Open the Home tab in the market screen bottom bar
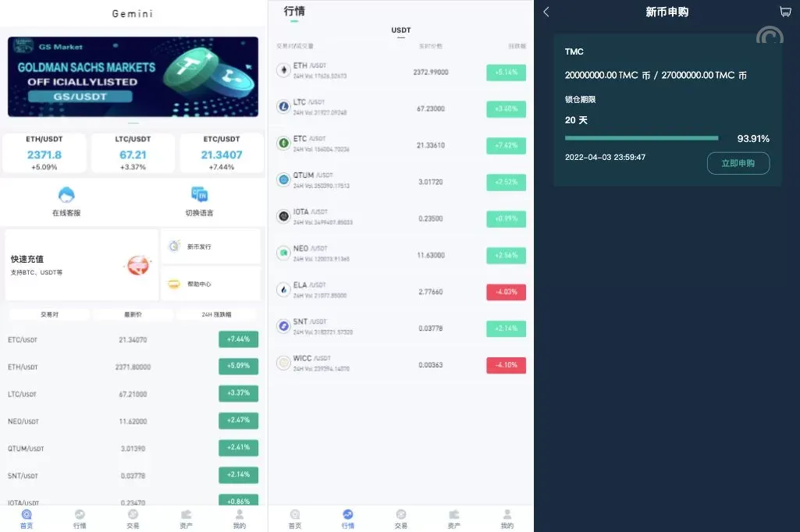The image size is (800, 532). (295, 519)
